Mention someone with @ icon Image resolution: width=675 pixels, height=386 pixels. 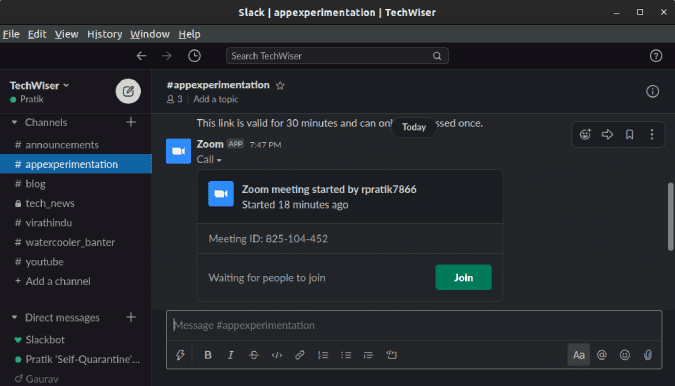pos(602,355)
